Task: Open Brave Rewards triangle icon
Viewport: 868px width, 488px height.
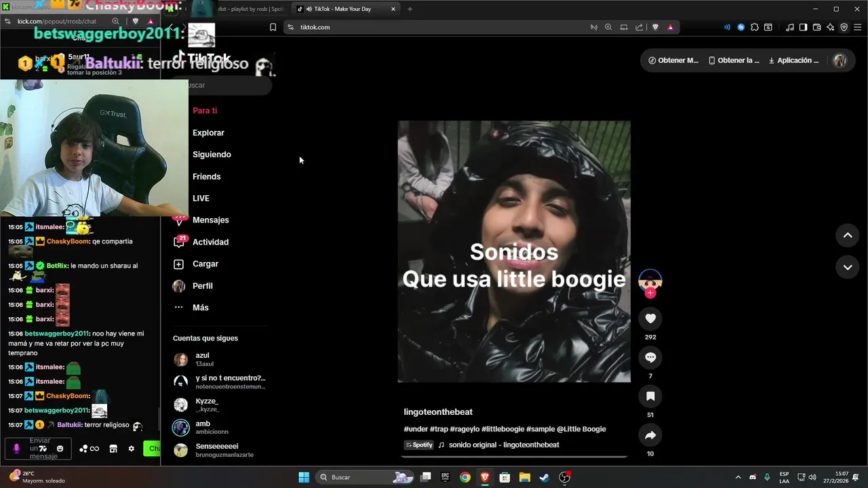Action: coord(671,27)
